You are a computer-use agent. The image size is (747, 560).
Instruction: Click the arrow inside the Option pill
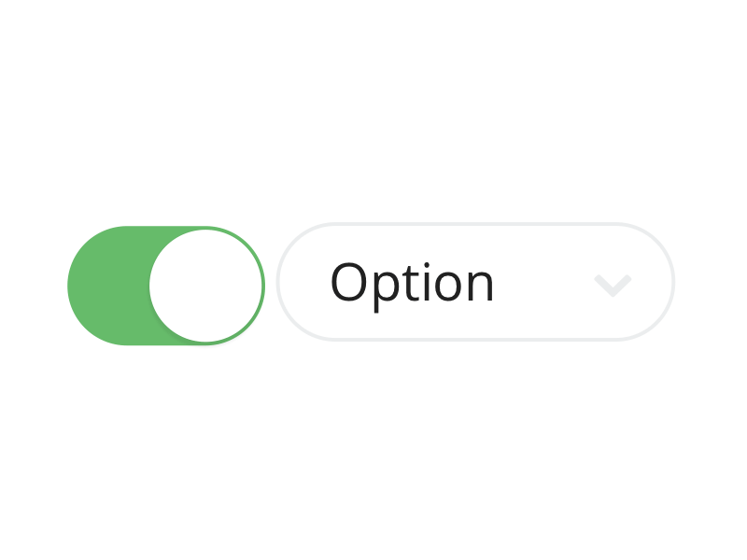[x=613, y=283]
